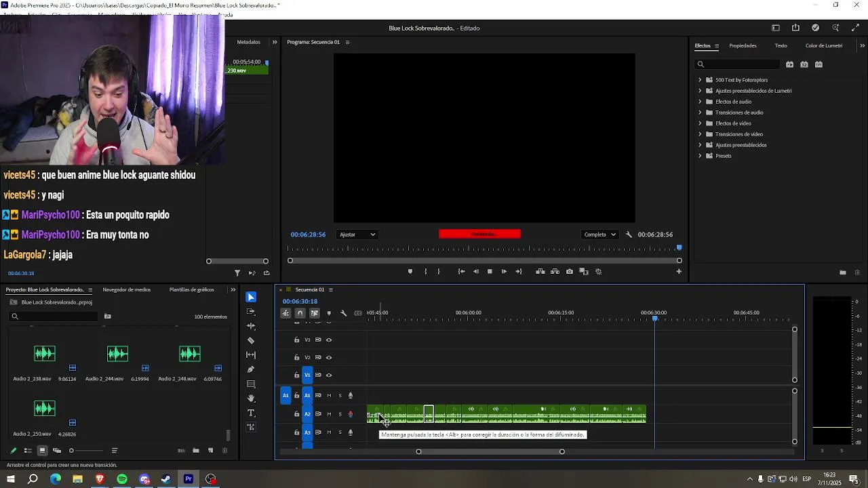This screenshot has width=868, height=488.
Task: Switch to Navegador de medios tab
Action: tap(127, 290)
